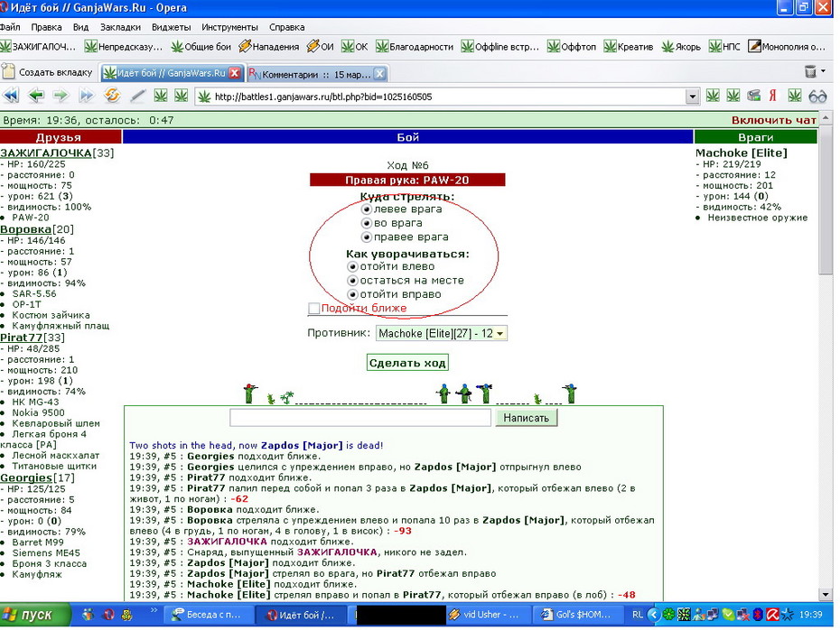The width and height of the screenshot is (840, 630).
Task: Switch to 'vid Usher' taskbar window
Action: click(x=487, y=615)
